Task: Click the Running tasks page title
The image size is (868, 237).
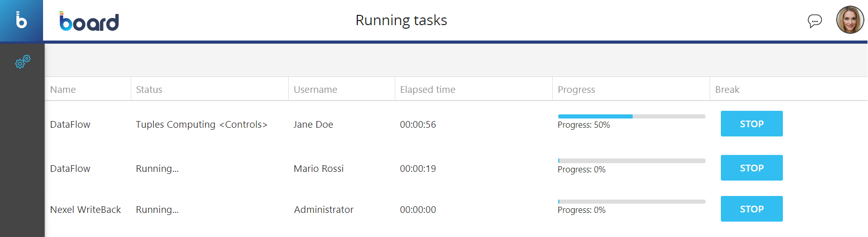Action: (401, 21)
